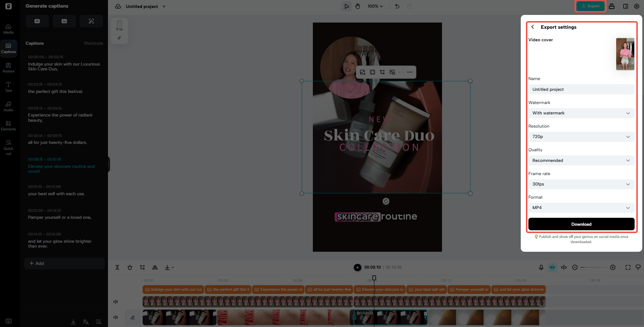Image resolution: width=644 pixels, height=327 pixels.
Task: Select the mirror/flip icon in the timeline toolbar
Action: pos(155,267)
